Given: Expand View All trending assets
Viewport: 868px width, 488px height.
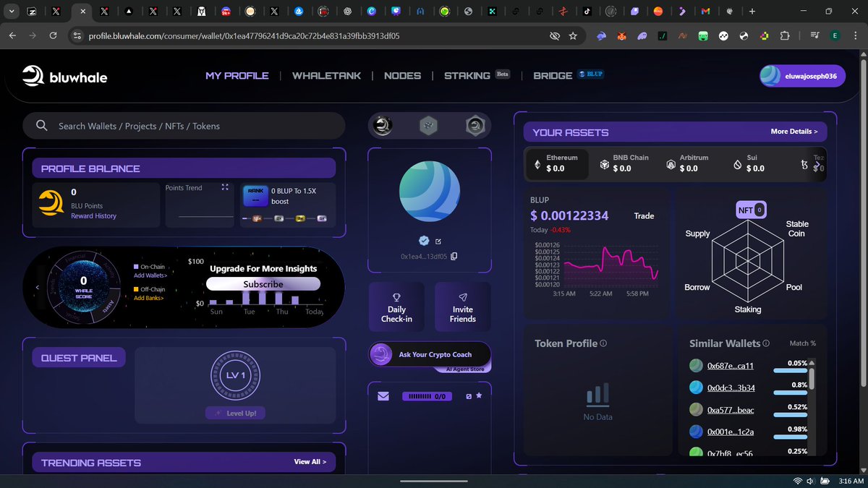Looking at the screenshot, I should [x=310, y=461].
